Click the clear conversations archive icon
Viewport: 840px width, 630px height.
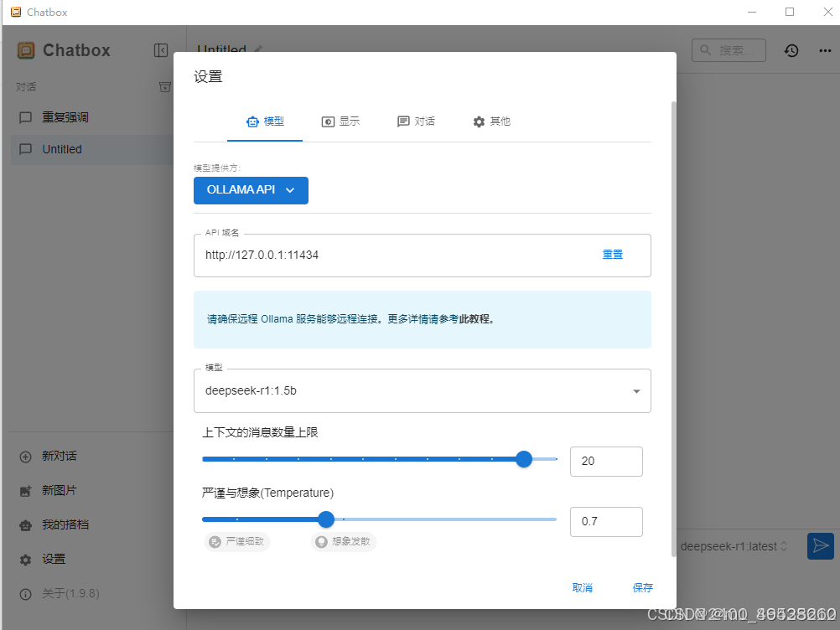165,87
